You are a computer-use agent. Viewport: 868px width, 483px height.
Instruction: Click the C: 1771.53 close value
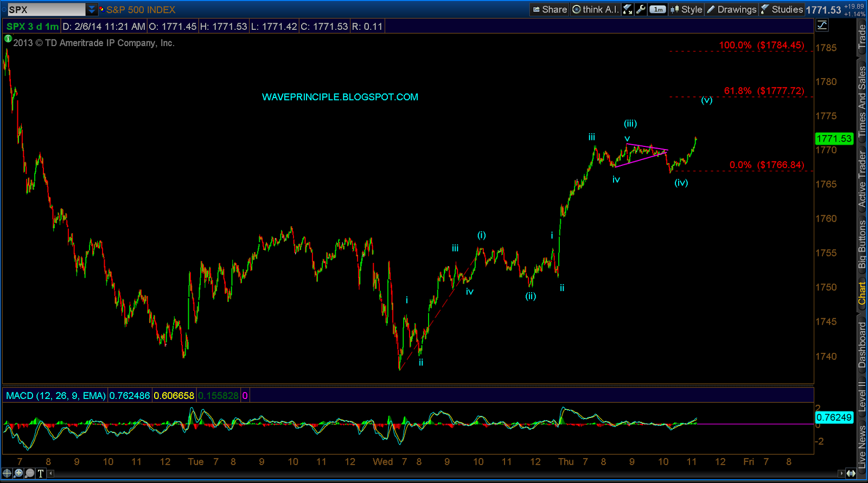(x=324, y=27)
